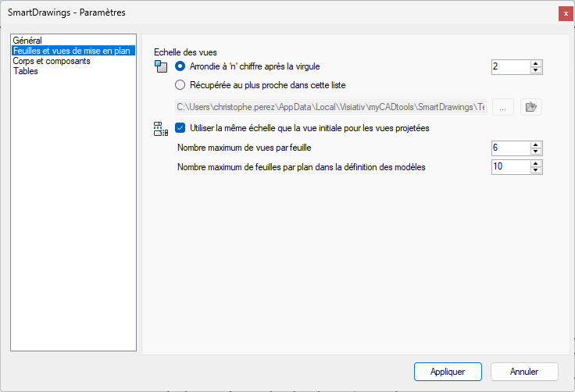Viewport: 575px width, 392px height.
Task: Increase maximum sheets per plan value
Action: click(535, 163)
